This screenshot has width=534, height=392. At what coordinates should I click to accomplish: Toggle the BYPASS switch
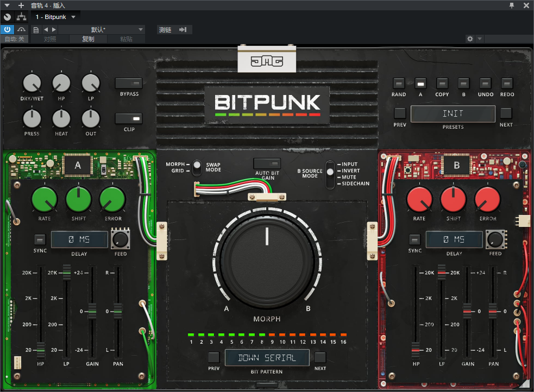129,84
